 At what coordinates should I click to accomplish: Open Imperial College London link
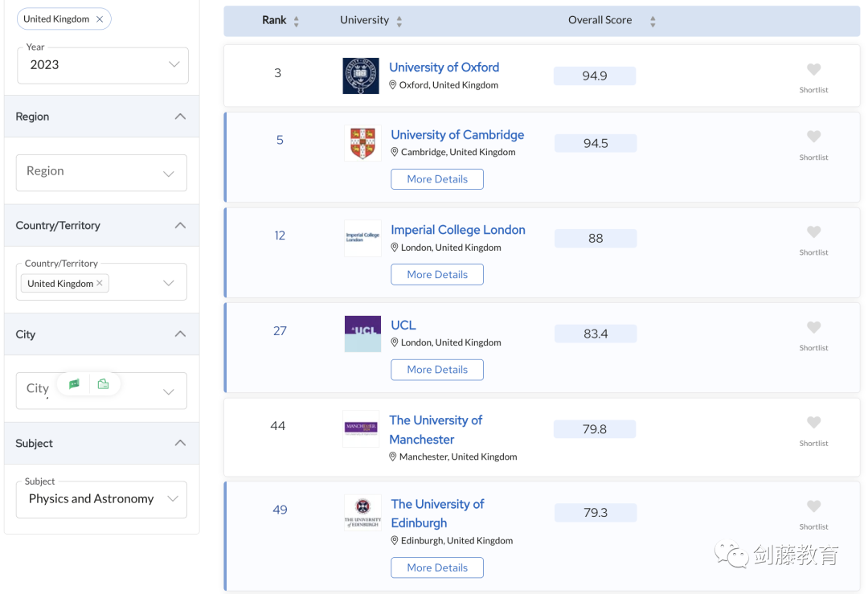[x=458, y=230]
